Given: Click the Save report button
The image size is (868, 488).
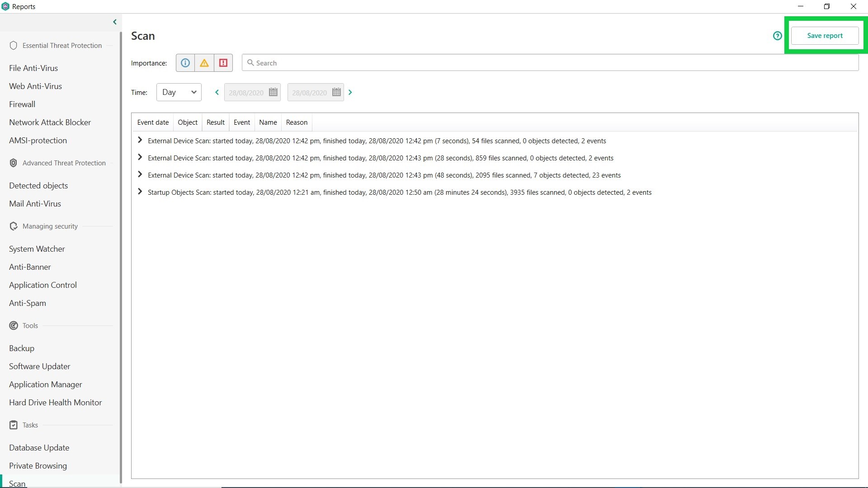Looking at the screenshot, I should point(825,36).
